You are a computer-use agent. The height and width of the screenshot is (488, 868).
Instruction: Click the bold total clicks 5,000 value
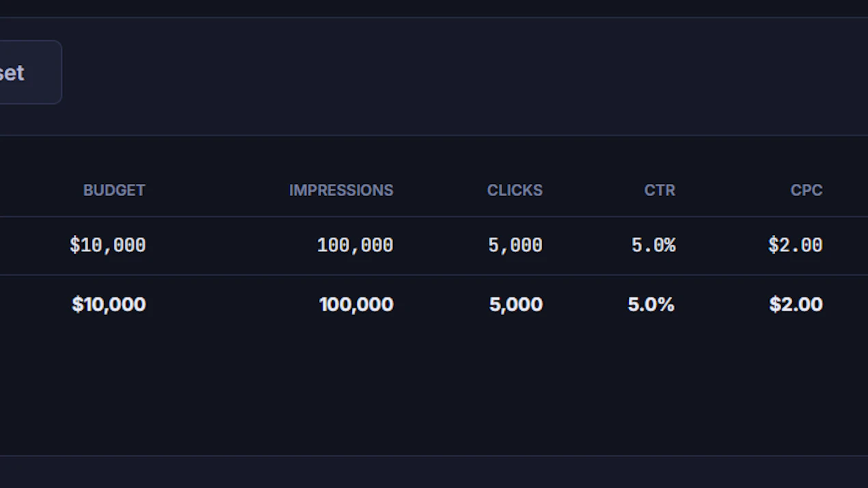(516, 304)
